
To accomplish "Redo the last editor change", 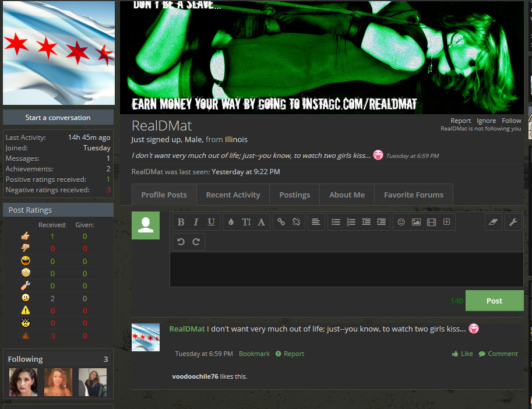I will [196, 242].
